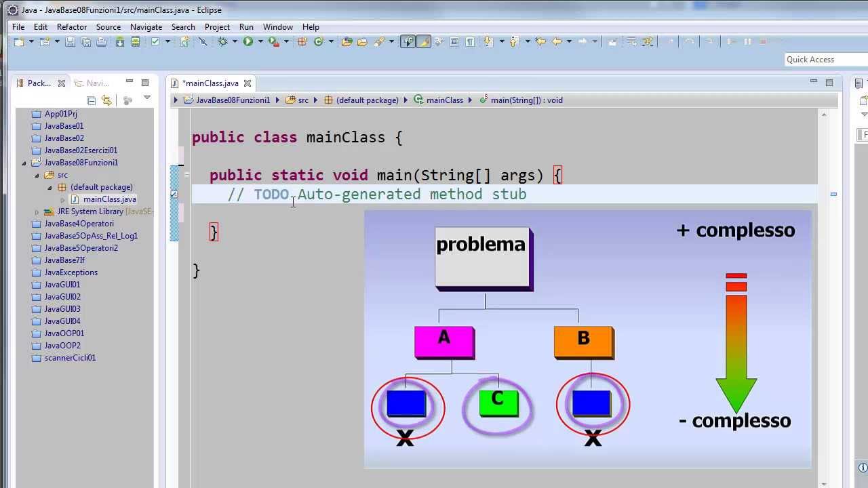868x488 pixels.
Task: Open dropdown arrow beside Debug icon
Action: (235, 42)
